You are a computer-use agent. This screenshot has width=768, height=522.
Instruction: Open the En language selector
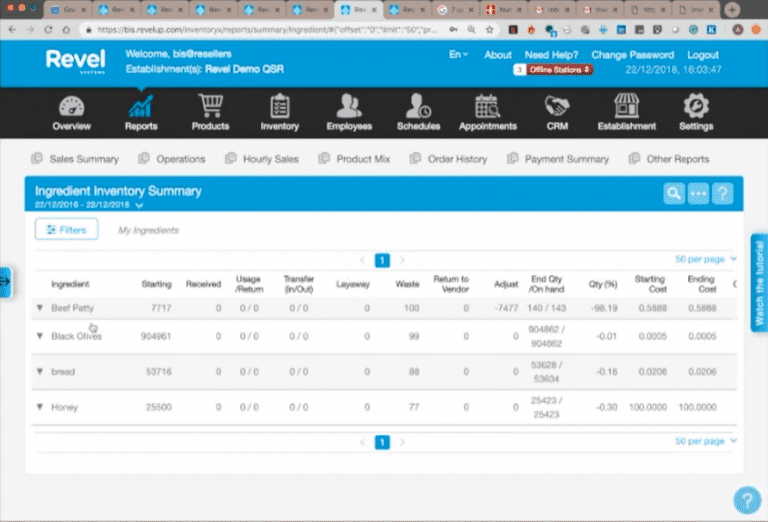tap(458, 54)
